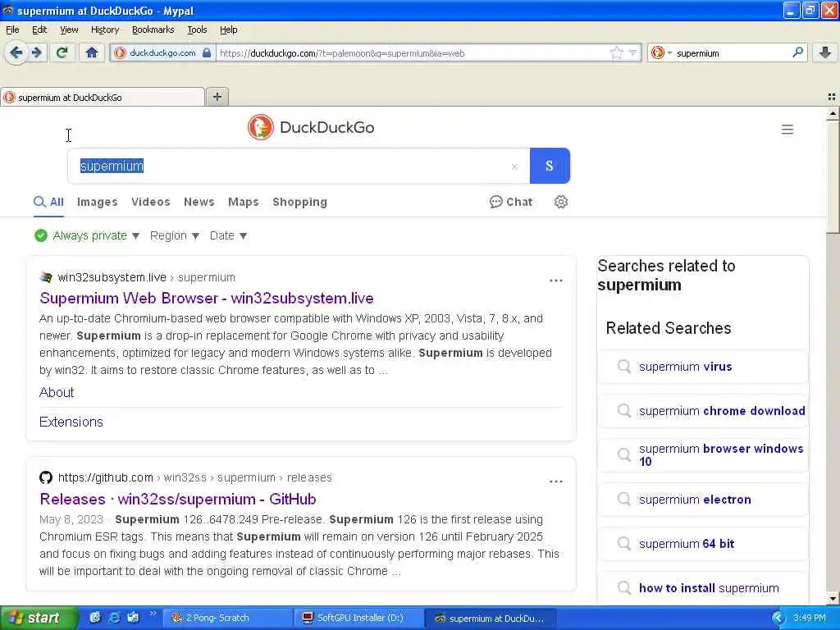Open 'Releases · win32ss/supermium - GitHub' result
The image size is (840, 630).
click(x=178, y=500)
